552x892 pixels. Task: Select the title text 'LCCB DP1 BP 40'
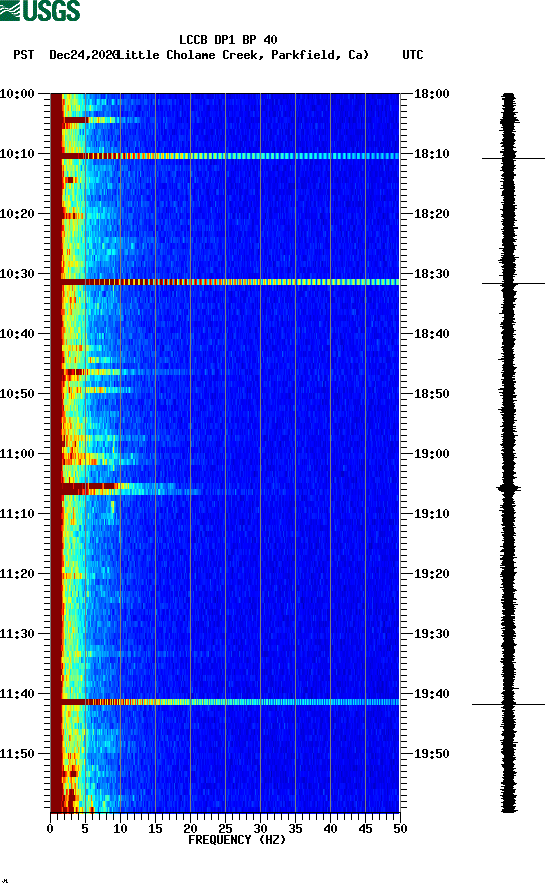click(228, 40)
